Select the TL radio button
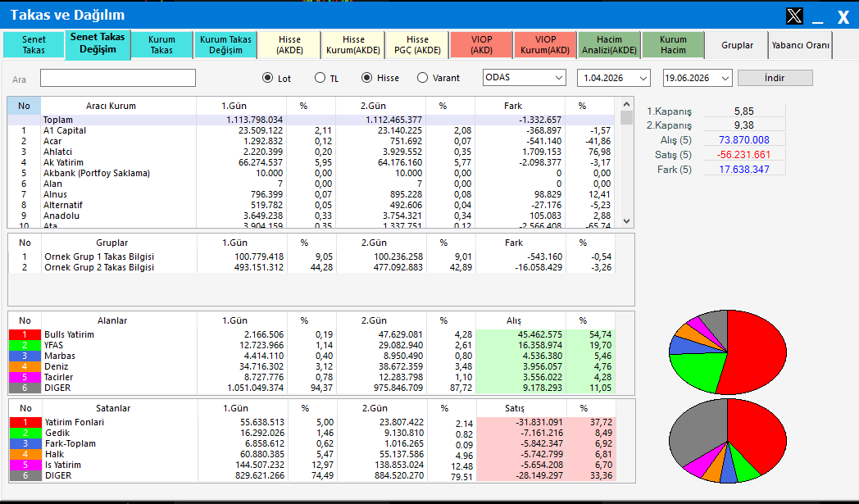Image resolution: width=859 pixels, height=504 pixels. click(x=320, y=78)
